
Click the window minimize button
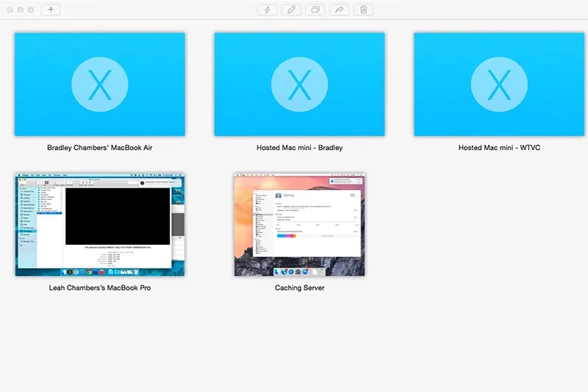coord(21,10)
